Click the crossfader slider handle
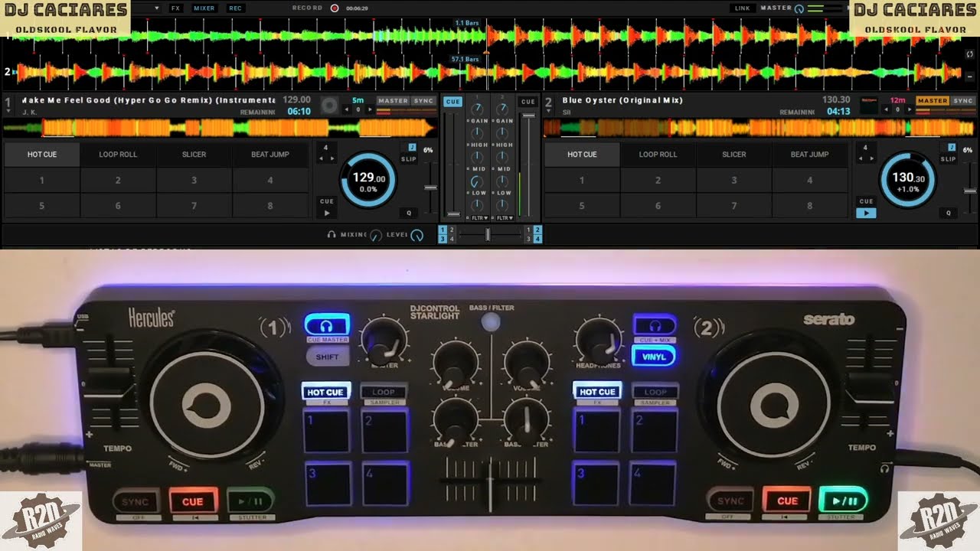The height and width of the screenshot is (551, 980). pyautogui.click(x=488, y=235)
